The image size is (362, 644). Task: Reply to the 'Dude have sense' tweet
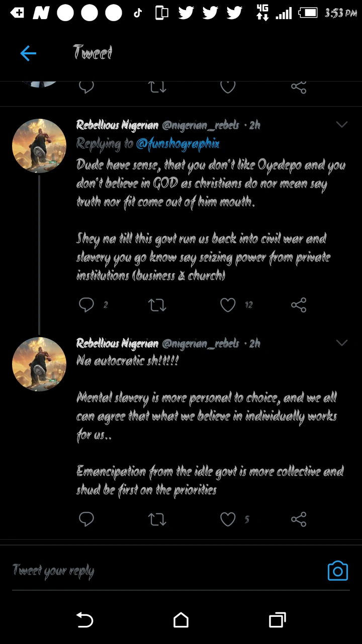pyautogui.click(x=86, y=305)
